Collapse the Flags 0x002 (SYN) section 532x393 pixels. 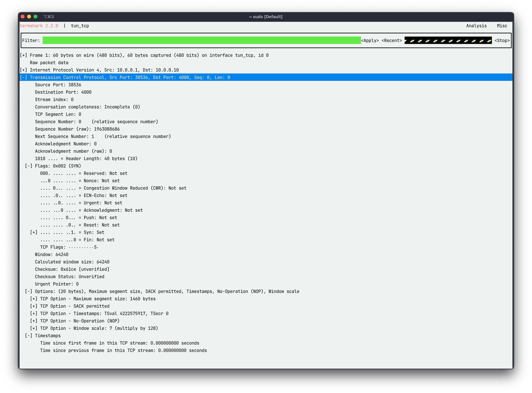tap(29, 166)
